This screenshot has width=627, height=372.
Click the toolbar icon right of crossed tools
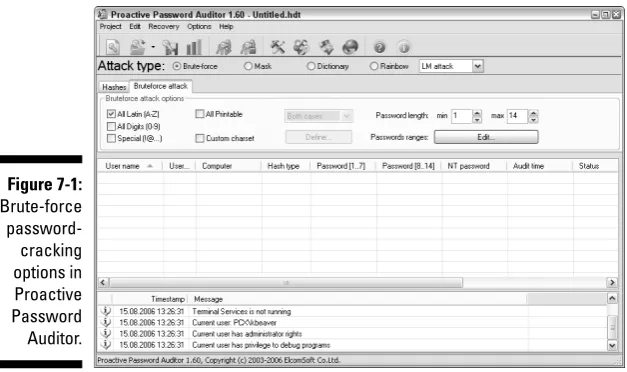(x=302, y=47)
